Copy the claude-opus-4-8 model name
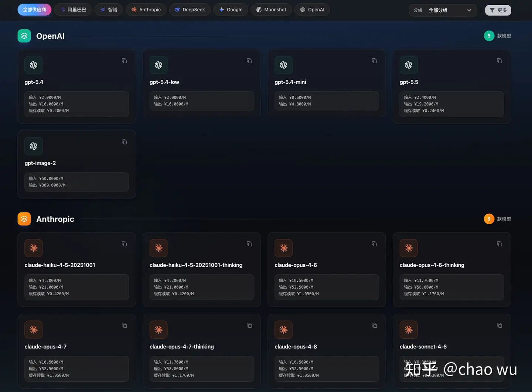 pos(374,325)
